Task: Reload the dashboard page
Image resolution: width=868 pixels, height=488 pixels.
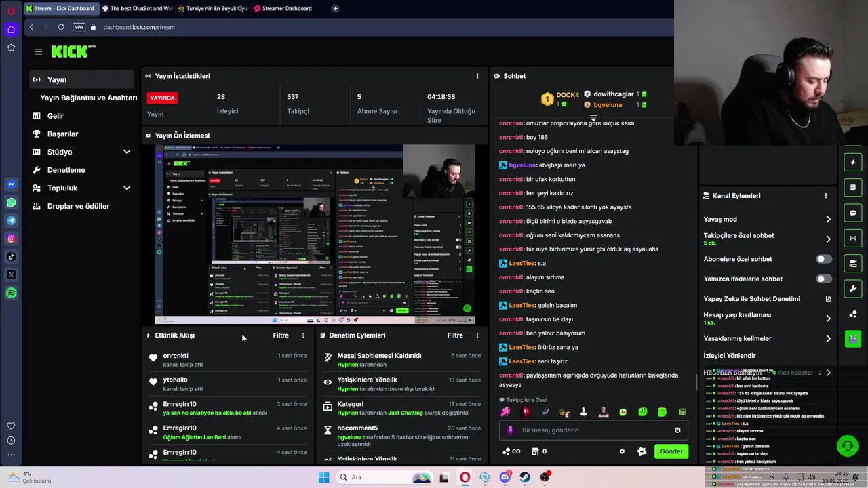Action: [x=61, y=27]
